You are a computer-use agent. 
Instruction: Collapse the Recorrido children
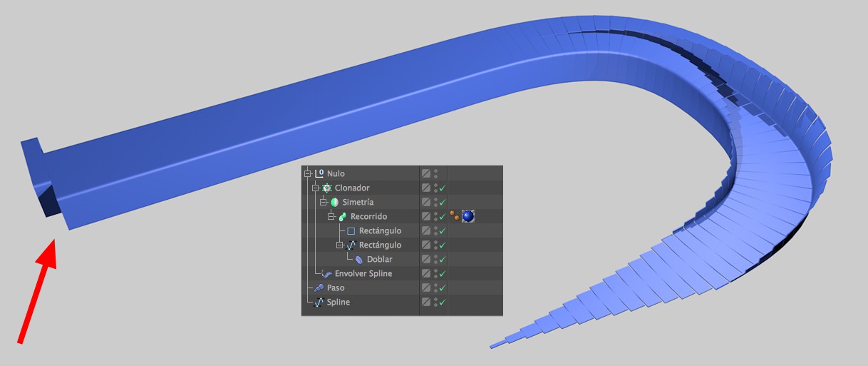(x=331, y=216)
